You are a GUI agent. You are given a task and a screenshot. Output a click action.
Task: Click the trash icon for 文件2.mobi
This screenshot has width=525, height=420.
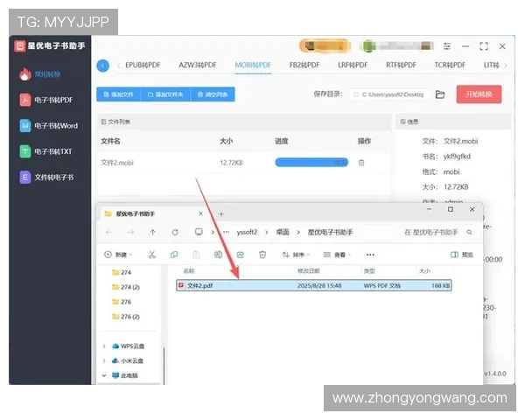[361, 163]
